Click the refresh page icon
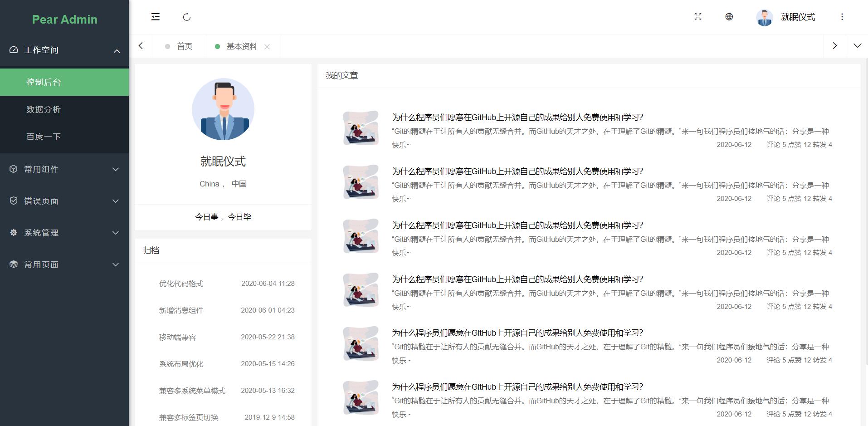This screenshot has width=868, height=426. click(x=186, y=17)
